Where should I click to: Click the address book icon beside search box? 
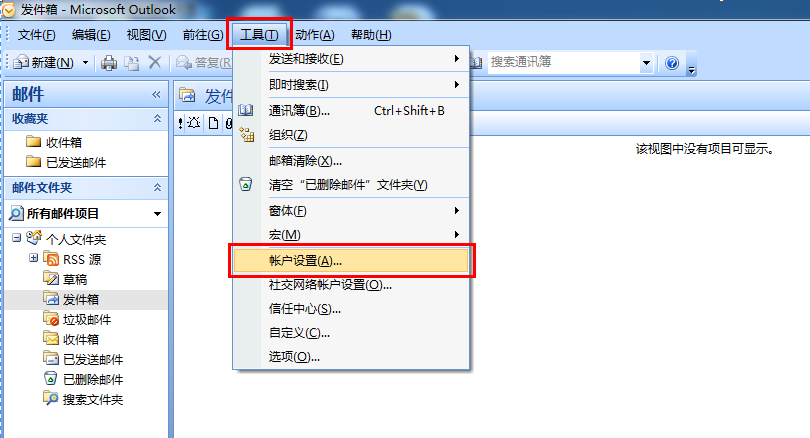pos(476,62)
